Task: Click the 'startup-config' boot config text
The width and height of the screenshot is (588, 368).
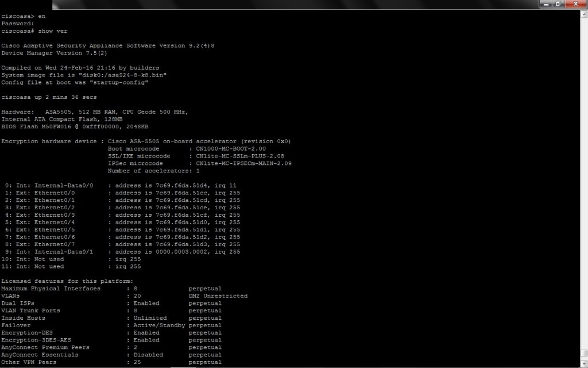Action: (x=119, y=82)
